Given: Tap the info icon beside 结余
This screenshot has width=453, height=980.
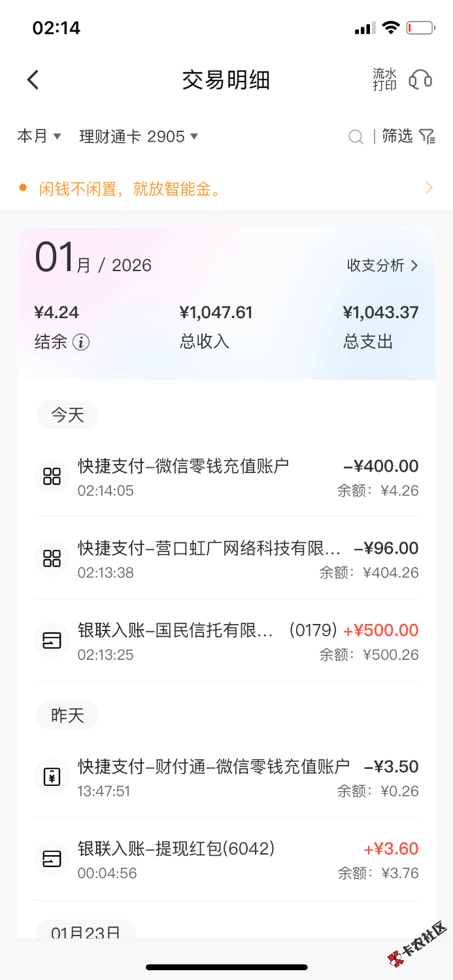Looking at the screenshot, I should tap(81, 342).
